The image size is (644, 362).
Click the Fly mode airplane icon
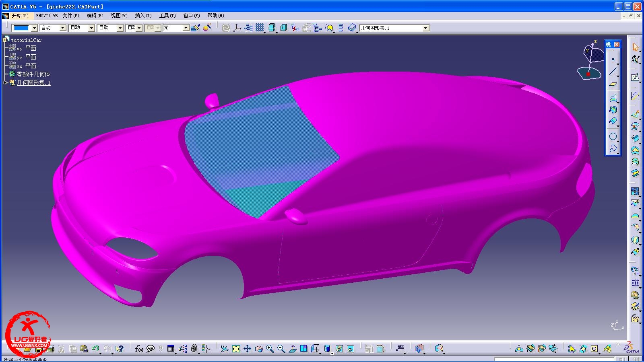[x=225, y=349]
